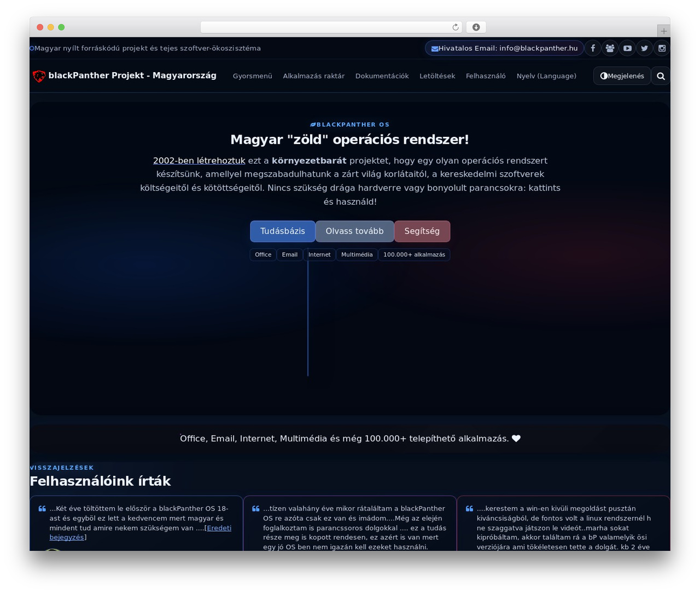
Task: Open the Twitter social icon
Action: coord(645,48)
